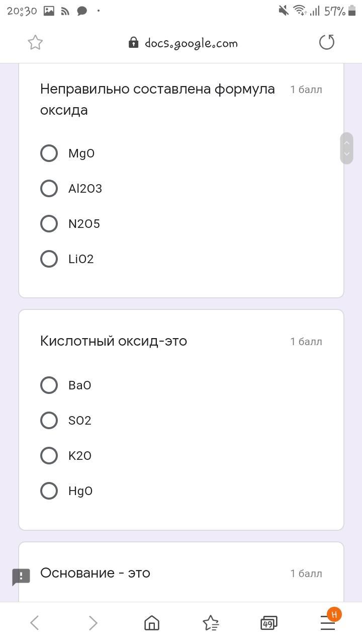Go back with browser back arrow

tap(35, 623)
